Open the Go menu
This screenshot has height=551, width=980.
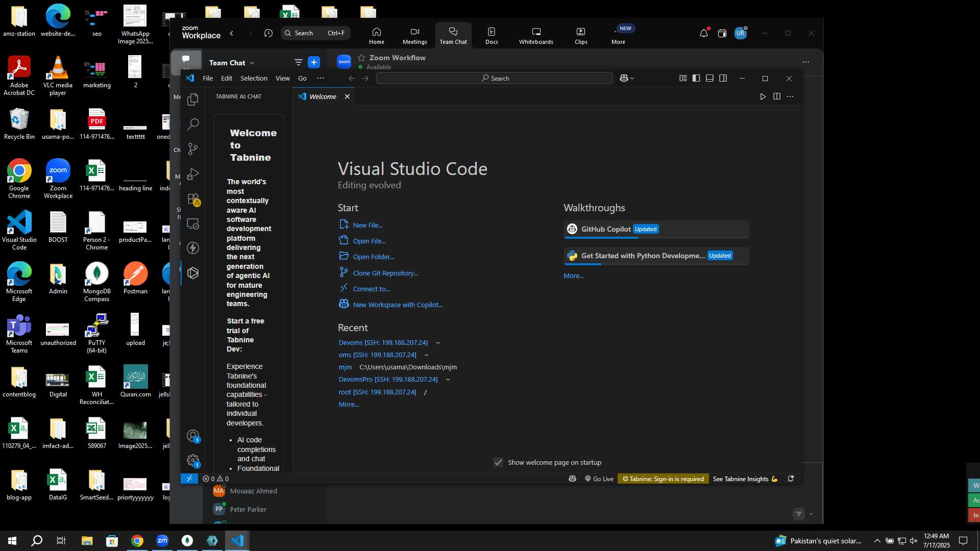pos(302,78)
